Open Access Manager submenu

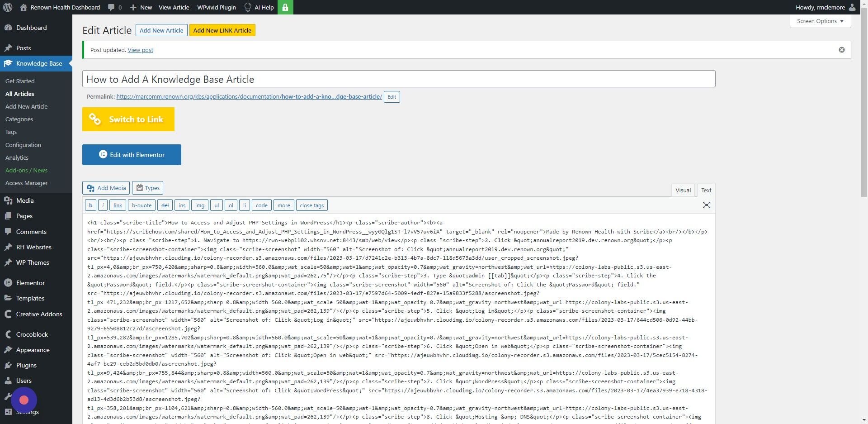(x=26, y=183)
